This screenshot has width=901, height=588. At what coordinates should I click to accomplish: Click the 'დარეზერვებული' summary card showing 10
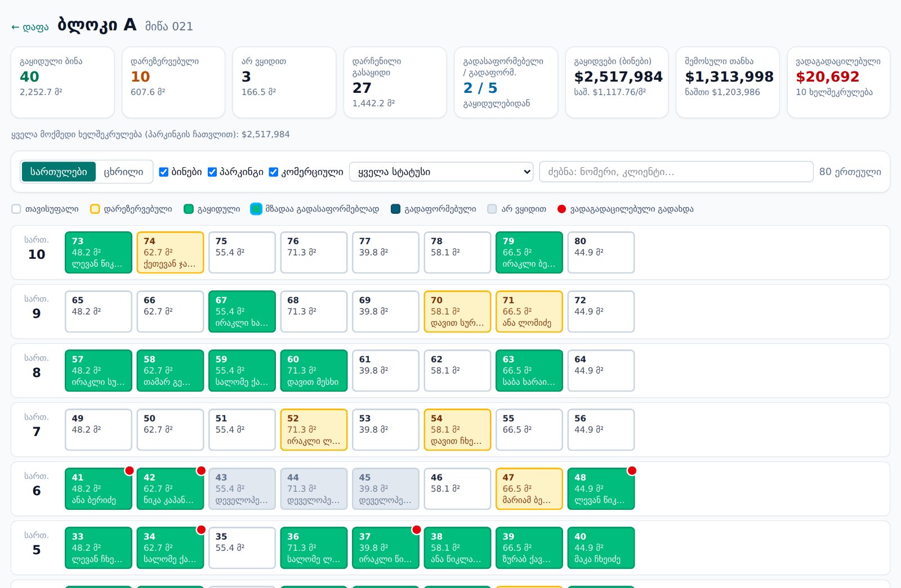tap(173, 82)
